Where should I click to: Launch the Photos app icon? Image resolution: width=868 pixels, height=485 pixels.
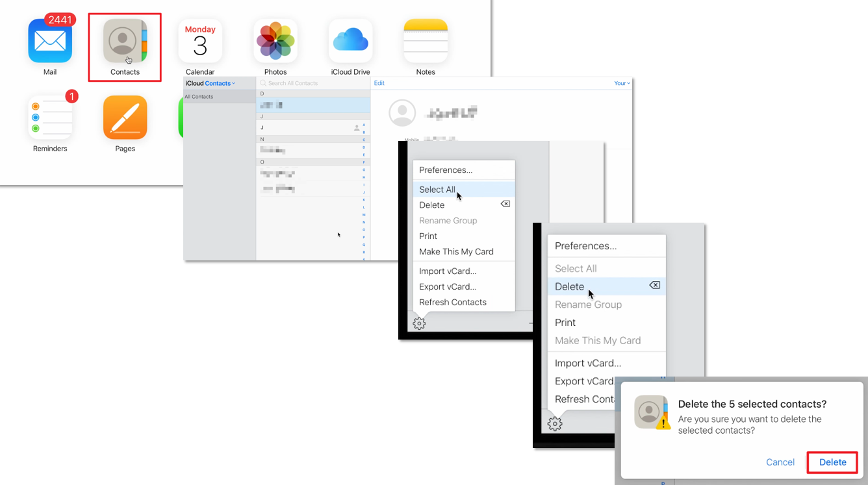click(275, 40)
